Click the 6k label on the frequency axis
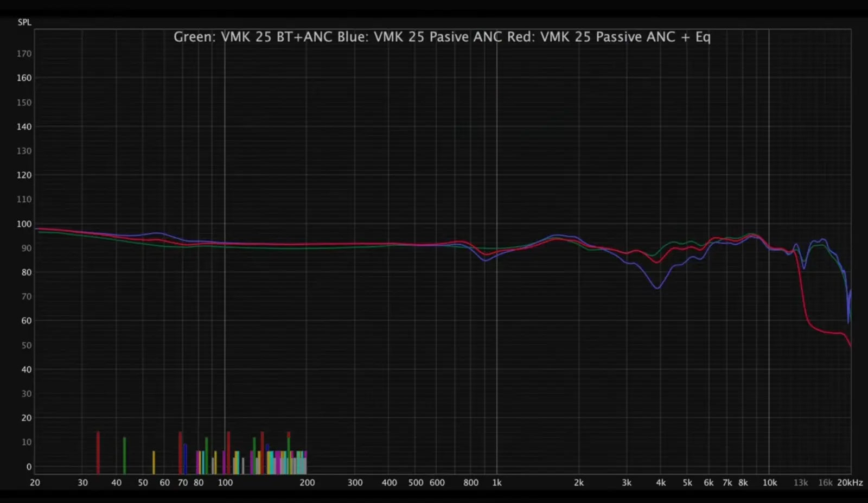The image size is (868, 503). 709,482
